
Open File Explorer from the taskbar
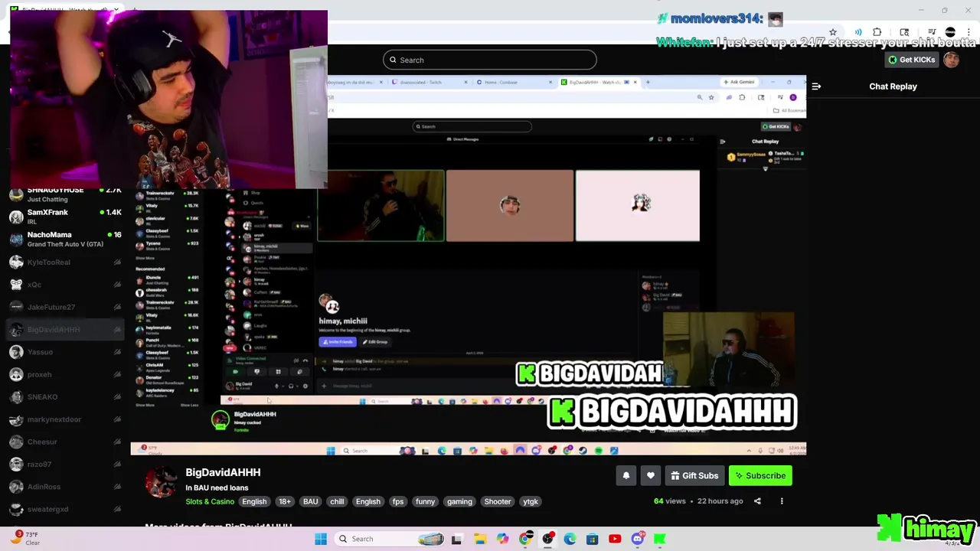480,539
